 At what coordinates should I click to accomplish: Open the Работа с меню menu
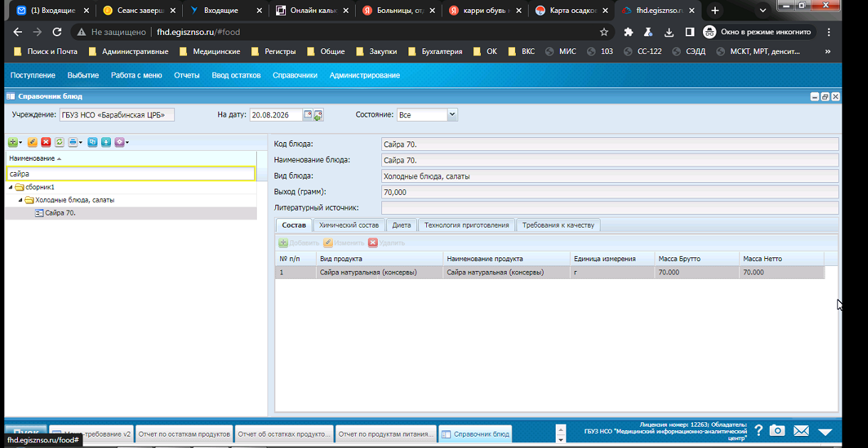click(137, 75)
